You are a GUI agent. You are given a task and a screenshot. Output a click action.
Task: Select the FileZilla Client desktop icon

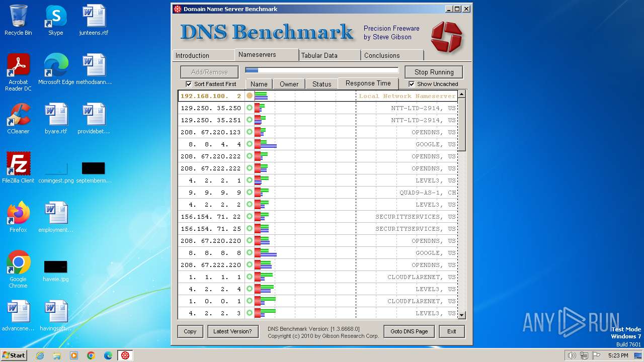click(18, 168)
